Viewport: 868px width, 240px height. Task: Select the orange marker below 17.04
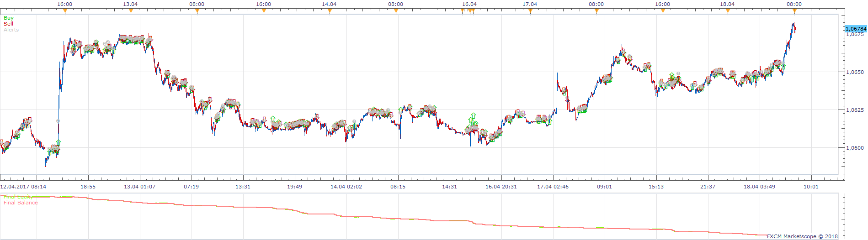(530, 11)
